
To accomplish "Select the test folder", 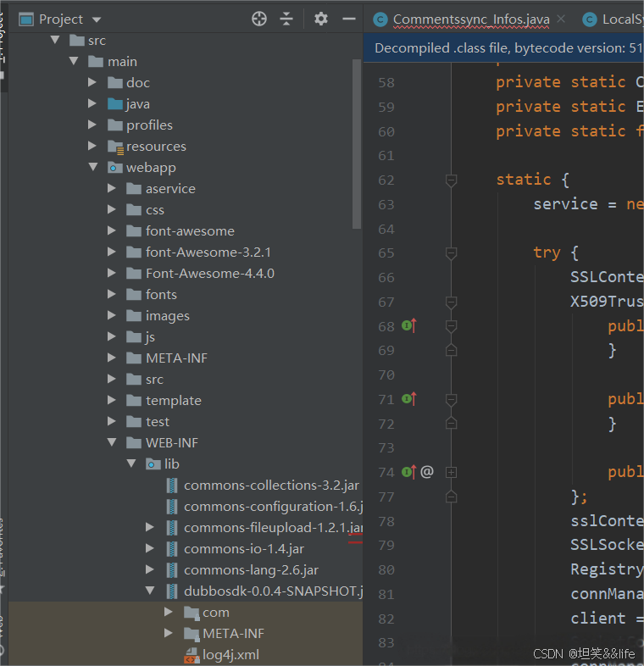I will pyautogui.click(x=157, y=422).
